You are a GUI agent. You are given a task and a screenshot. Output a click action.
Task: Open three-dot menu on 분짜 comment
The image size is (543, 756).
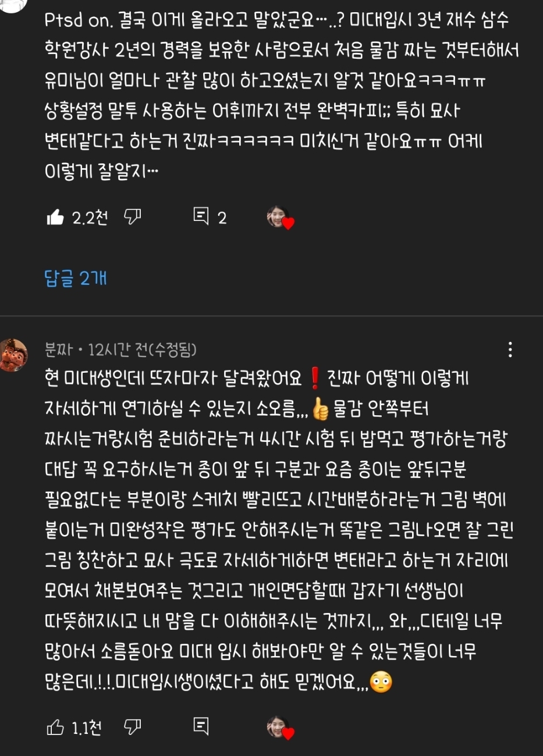tap(510, 350)
